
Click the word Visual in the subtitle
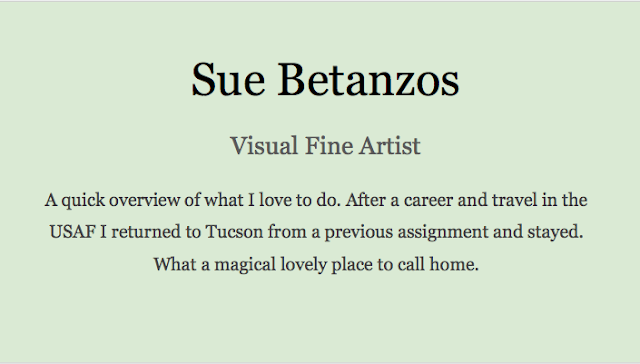[x=264, y=146]
